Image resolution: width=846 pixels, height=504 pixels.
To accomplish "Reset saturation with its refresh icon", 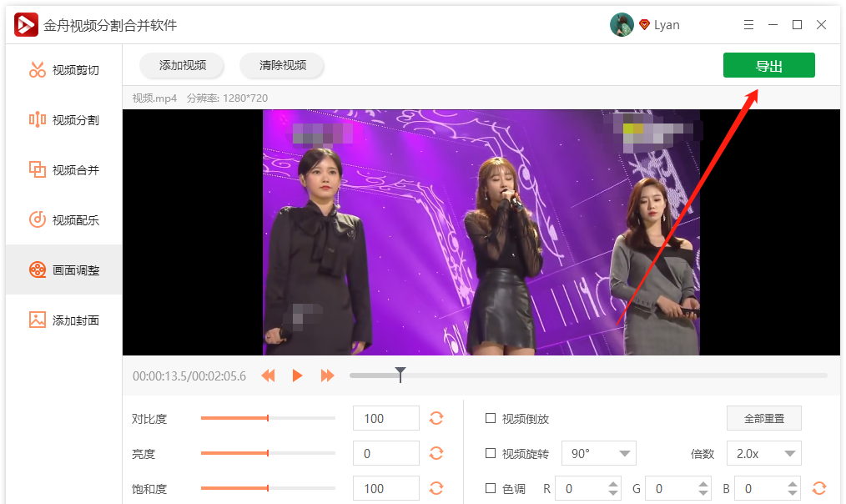I will 436,488.
